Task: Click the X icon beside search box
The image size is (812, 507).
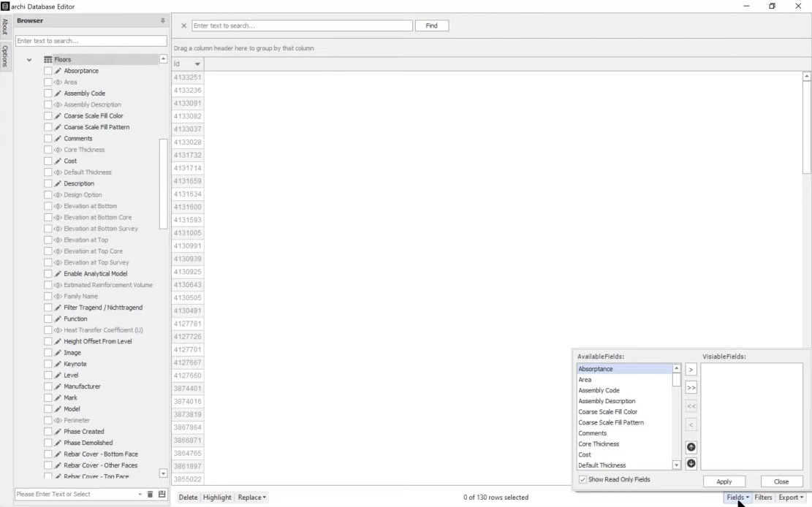Action: click(x=183, y=26)
